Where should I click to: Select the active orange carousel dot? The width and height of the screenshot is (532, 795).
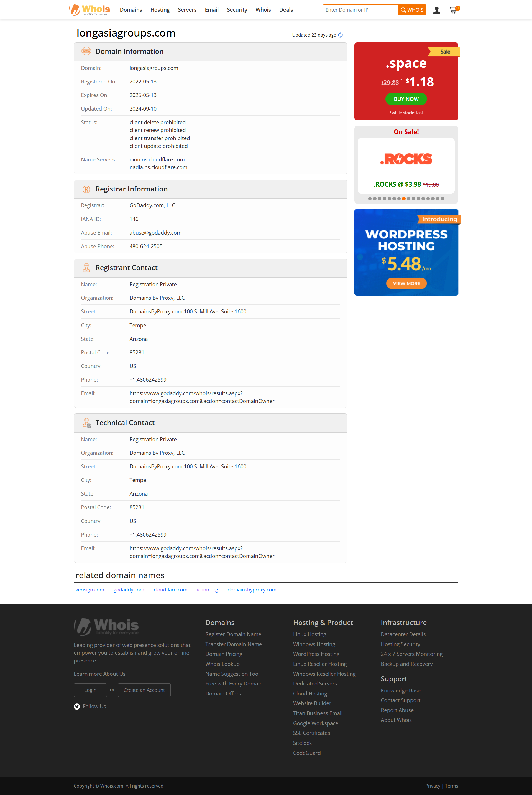(x=404, y=199)
